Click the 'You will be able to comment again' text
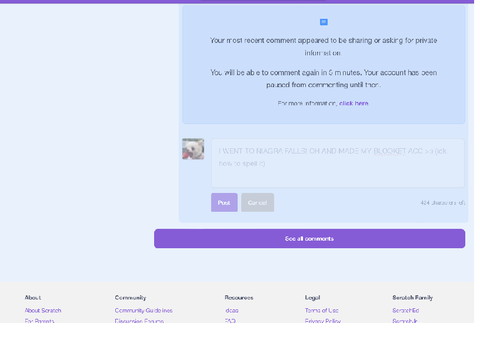Image resolution: width=480 pixels, height=360 pixels. coord(323,79)
